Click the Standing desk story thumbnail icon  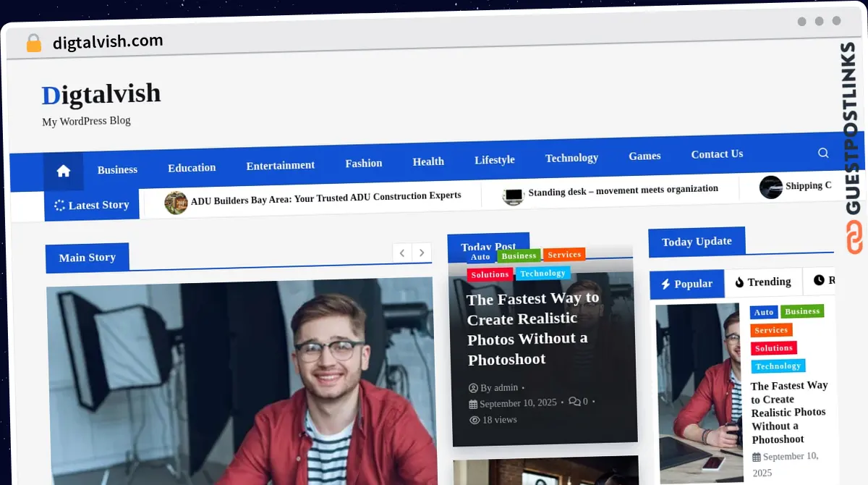[513, 195]
